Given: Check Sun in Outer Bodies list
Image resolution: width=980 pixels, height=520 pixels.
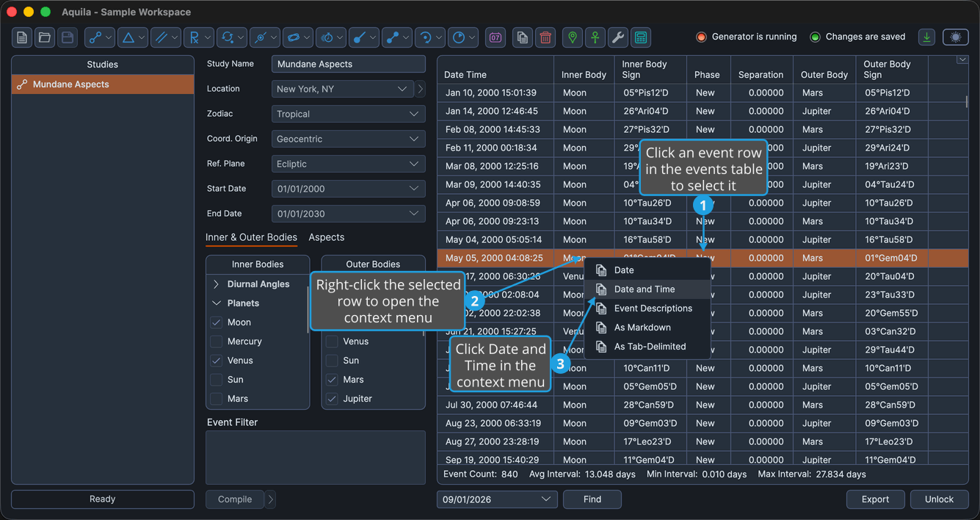Looking at the screenshot, I should (332, 361).
